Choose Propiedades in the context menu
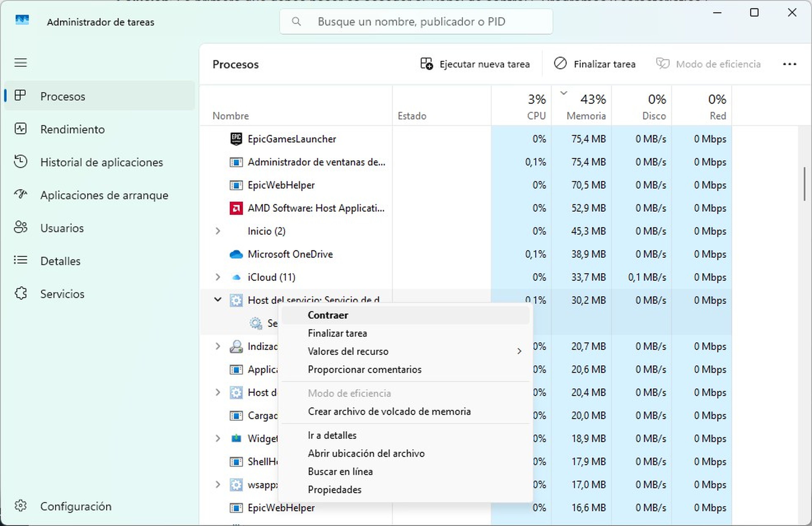Image resolution: width=812 pixels, height=526 pixels. point(405,489)
